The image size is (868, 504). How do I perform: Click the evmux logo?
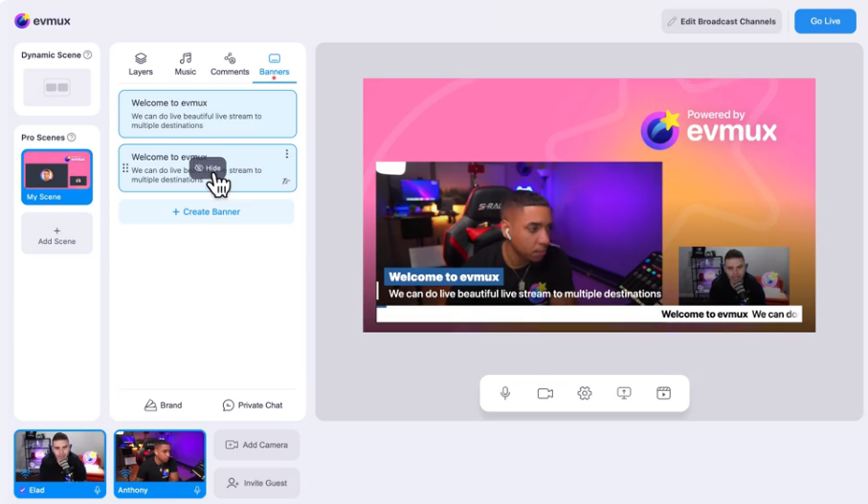43,21
